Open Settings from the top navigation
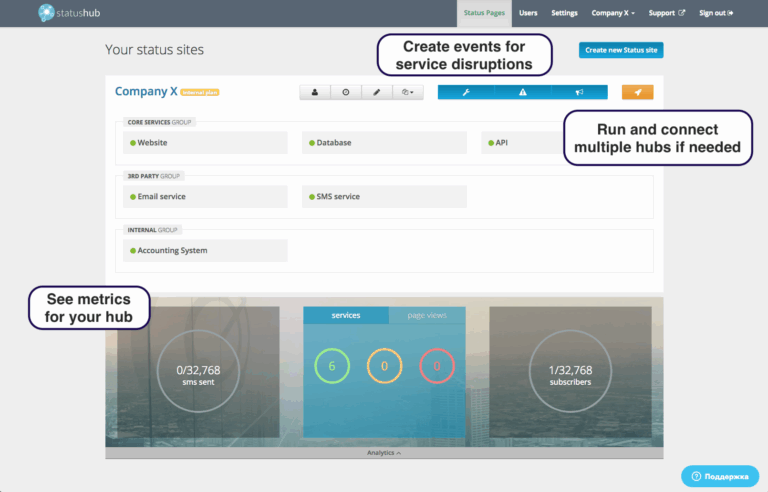 coord(564,13)
